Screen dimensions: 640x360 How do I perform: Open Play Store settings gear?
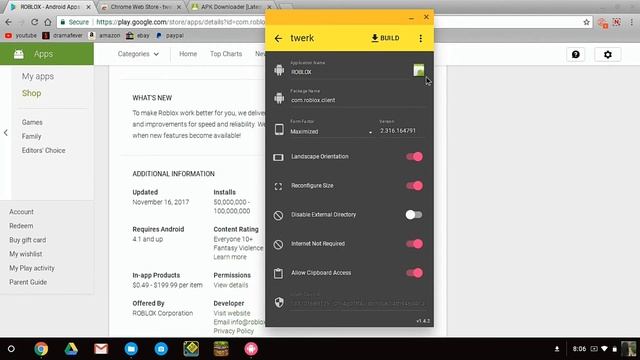pos(608,55)
